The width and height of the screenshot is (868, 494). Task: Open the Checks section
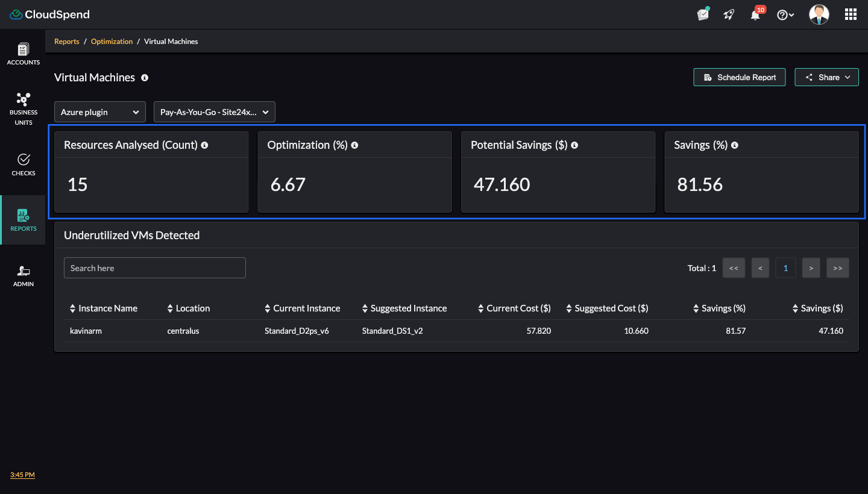point(23,164)
